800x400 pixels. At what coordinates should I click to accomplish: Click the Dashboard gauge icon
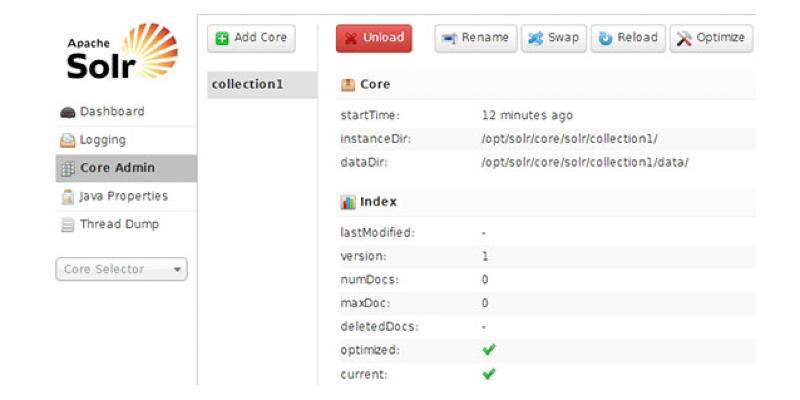coord(69,112)
